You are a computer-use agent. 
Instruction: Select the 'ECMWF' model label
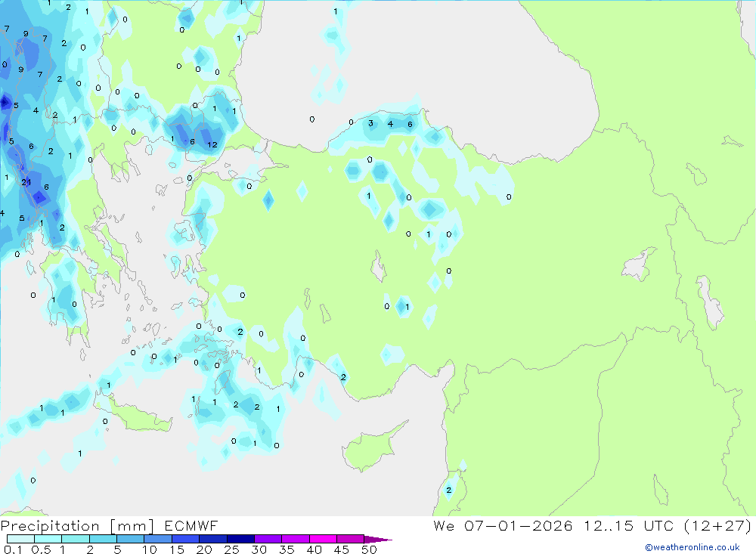[x=191, y=525]
